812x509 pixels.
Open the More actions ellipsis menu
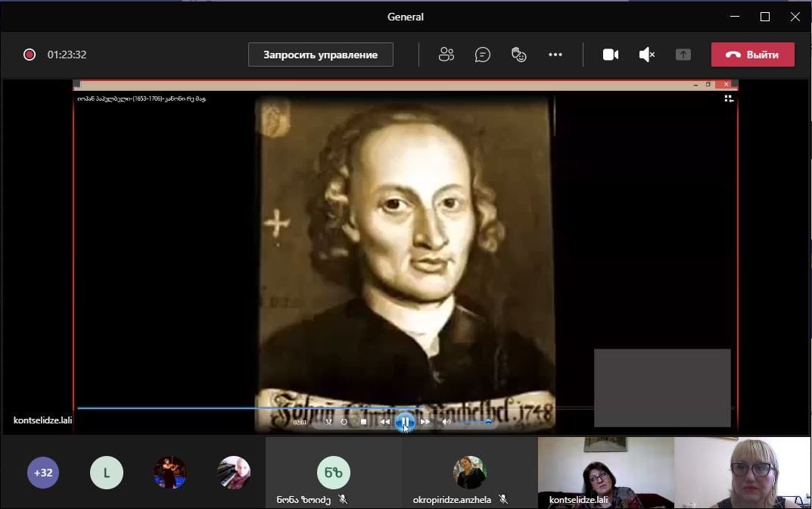555,55
